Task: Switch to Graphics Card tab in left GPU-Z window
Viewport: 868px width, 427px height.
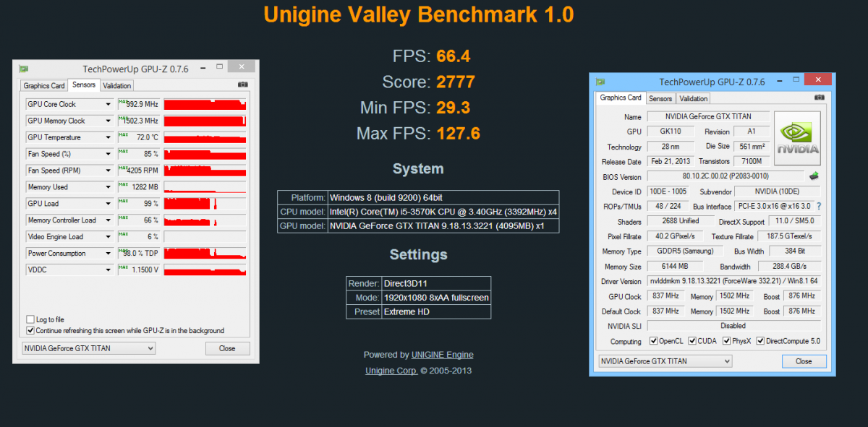Action: (x=43, y=85)
